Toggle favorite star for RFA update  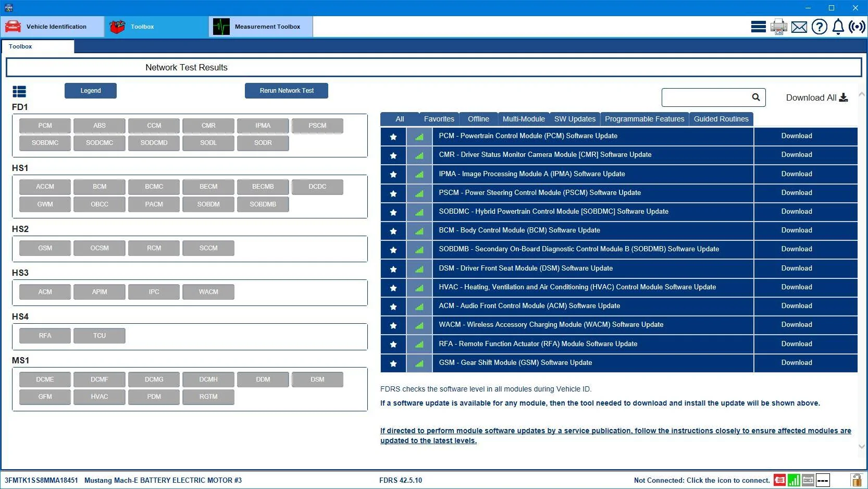pyautogui.click(x=393, y=344)
